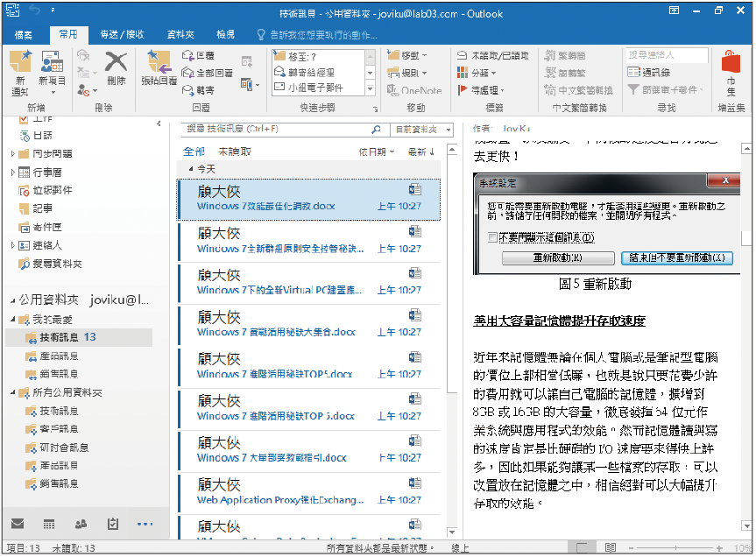
Task: Open 研討會訊息 public folder
Action: [x=64, y=448]
